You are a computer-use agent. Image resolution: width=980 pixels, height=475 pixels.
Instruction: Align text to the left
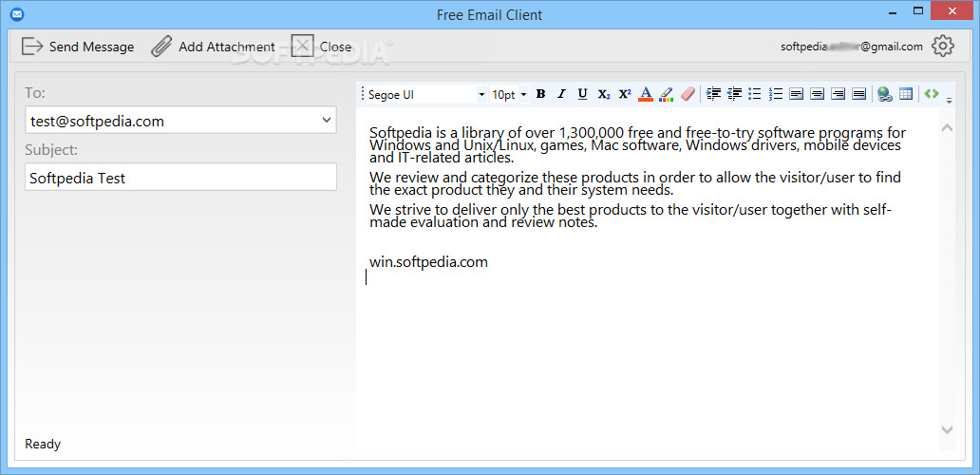click(x=796, y=94)
